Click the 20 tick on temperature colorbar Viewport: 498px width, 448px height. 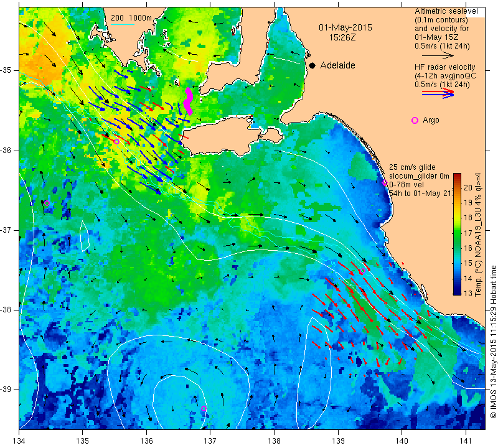[x=468, y=187]
